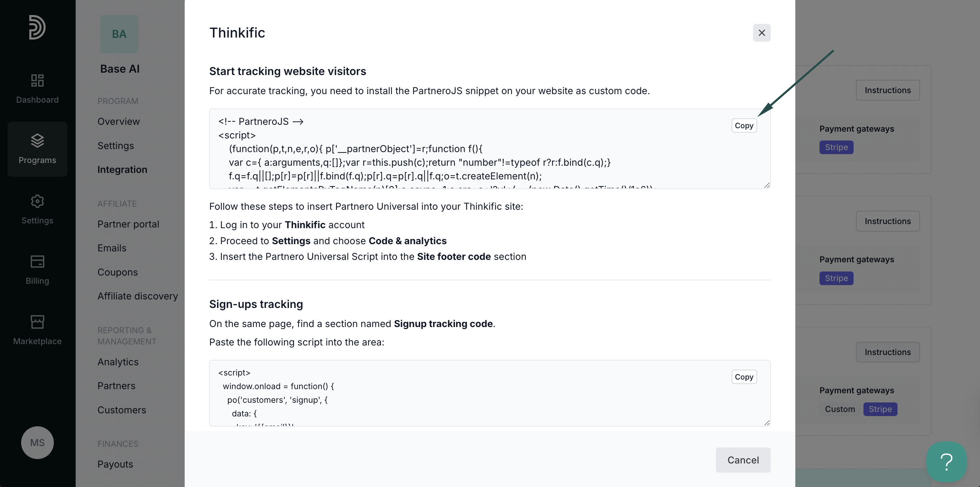The height and width of the screenshot is (487, 980).
Task: Open Coupons menu item
Action: (x=118, y=272)
